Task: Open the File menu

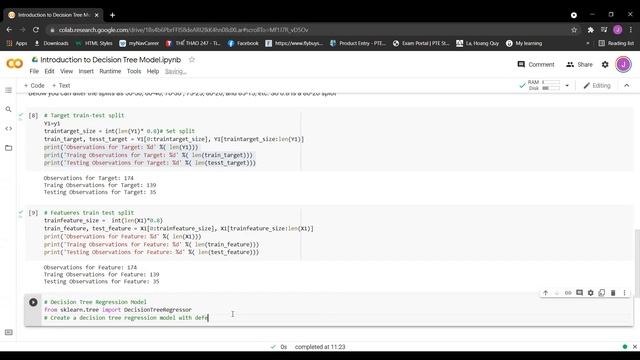Action: [x=34, y=71]
